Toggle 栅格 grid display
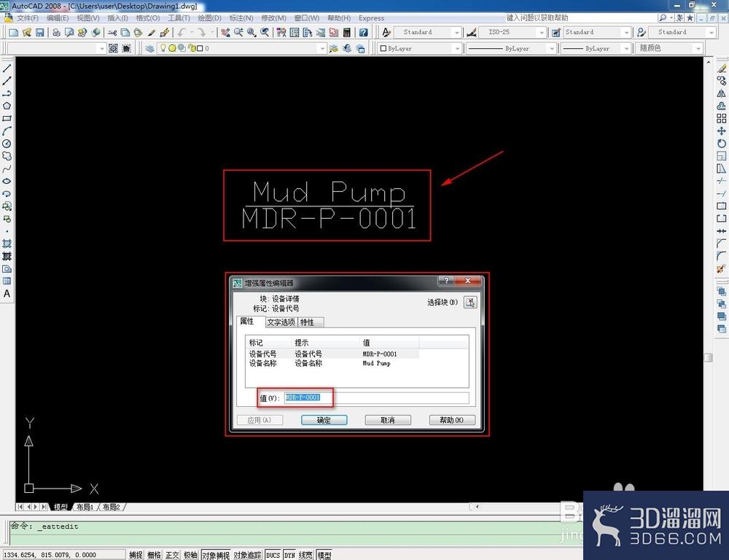 click(155, 555)
